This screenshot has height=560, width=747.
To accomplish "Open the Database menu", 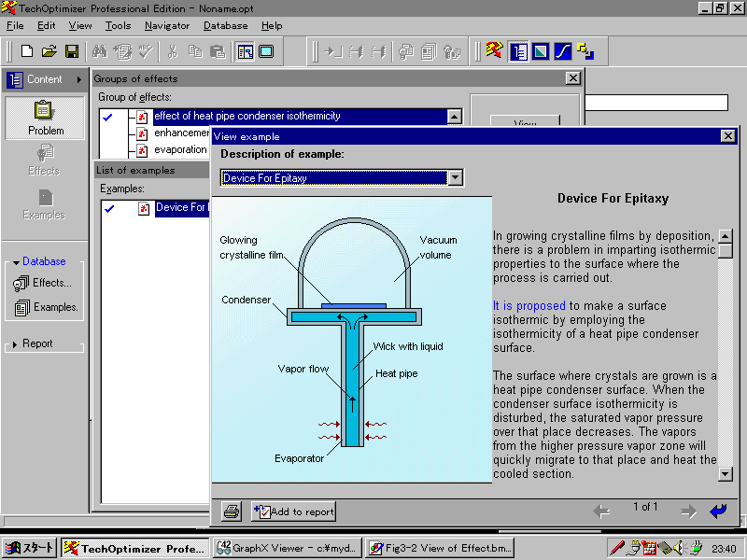I will [x=225, y=26].
